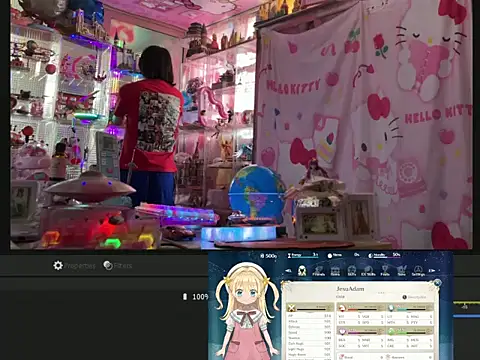
Task: Open Properties with the gear icon
Action: coord(74,266)
